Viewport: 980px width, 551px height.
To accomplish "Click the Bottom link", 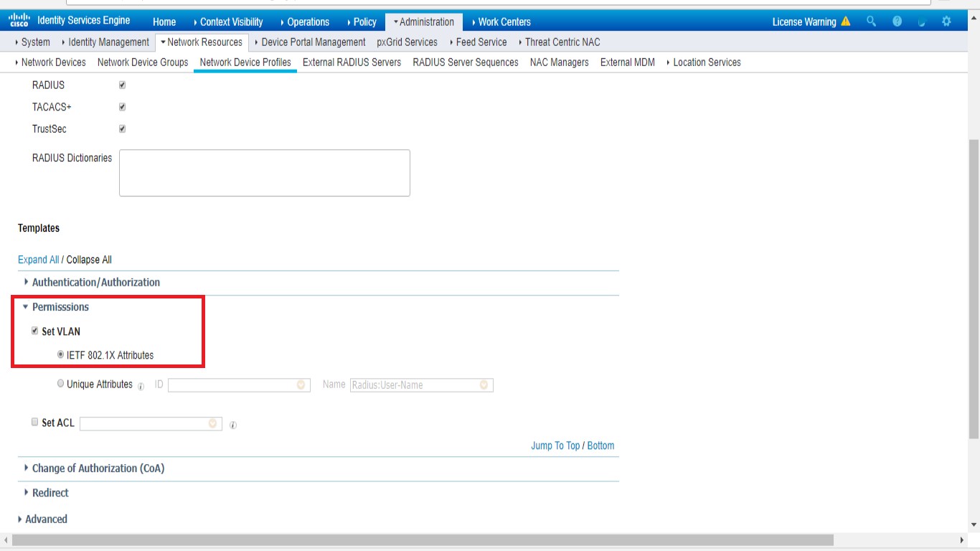I will (x=600, y=446).
